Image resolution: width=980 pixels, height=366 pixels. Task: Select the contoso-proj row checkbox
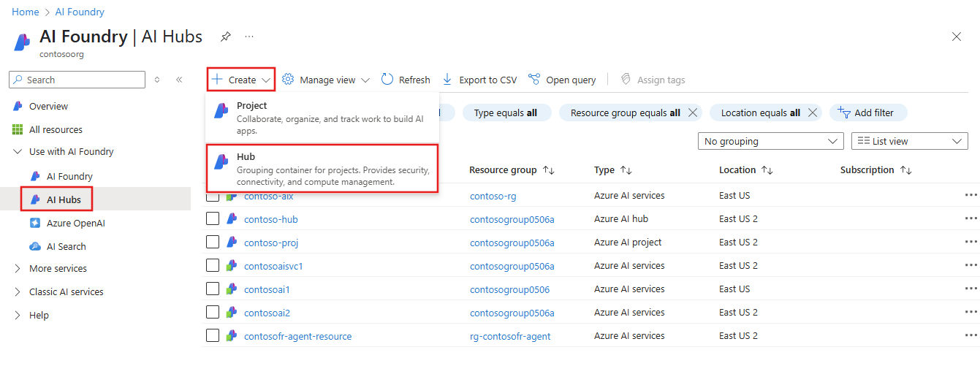tap(213, 243)
